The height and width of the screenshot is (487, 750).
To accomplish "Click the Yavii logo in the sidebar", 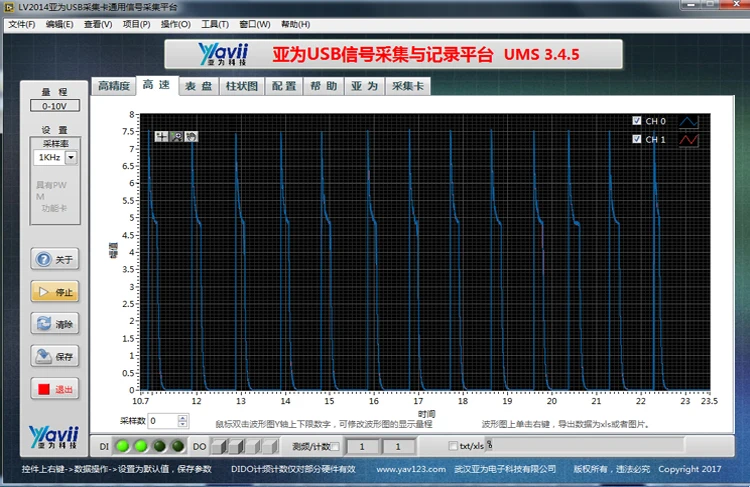I will tap(54, 437).
